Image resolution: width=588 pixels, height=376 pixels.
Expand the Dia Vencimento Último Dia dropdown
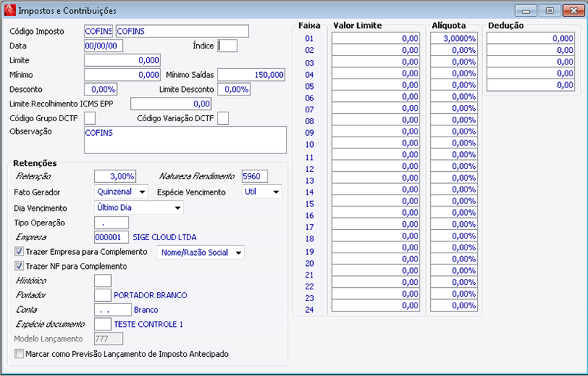pos(139,208)
